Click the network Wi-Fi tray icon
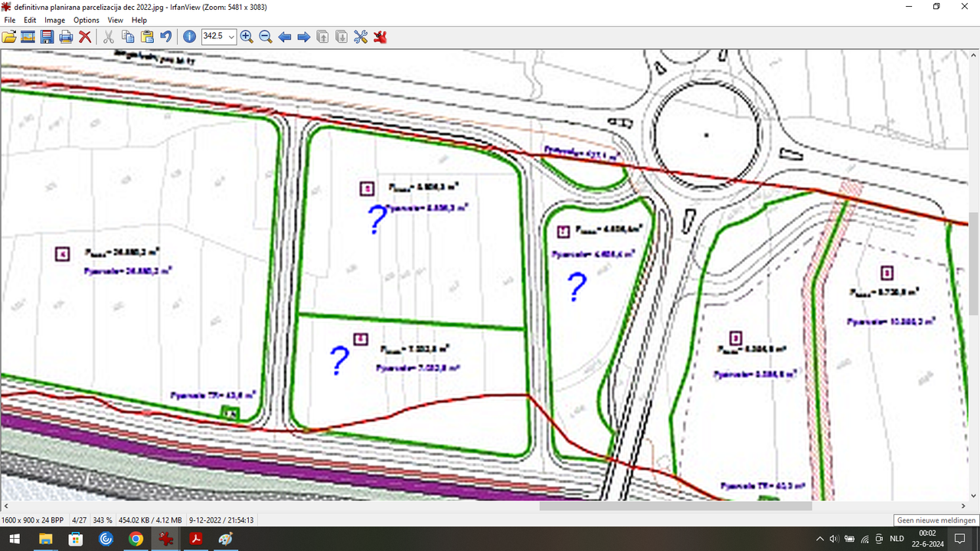Viewport: 980px width, 551px height. [865, 539]
